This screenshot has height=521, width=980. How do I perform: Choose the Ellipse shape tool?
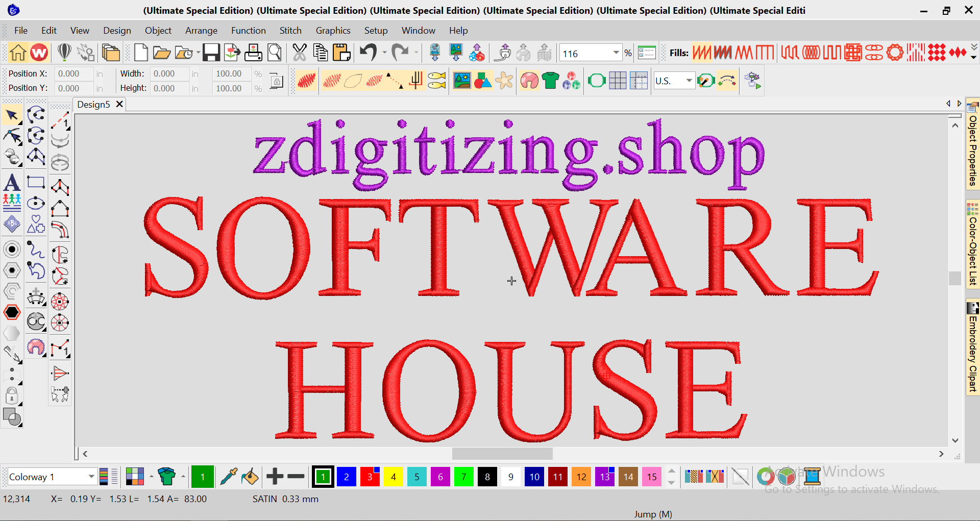(x=36, y=204)
